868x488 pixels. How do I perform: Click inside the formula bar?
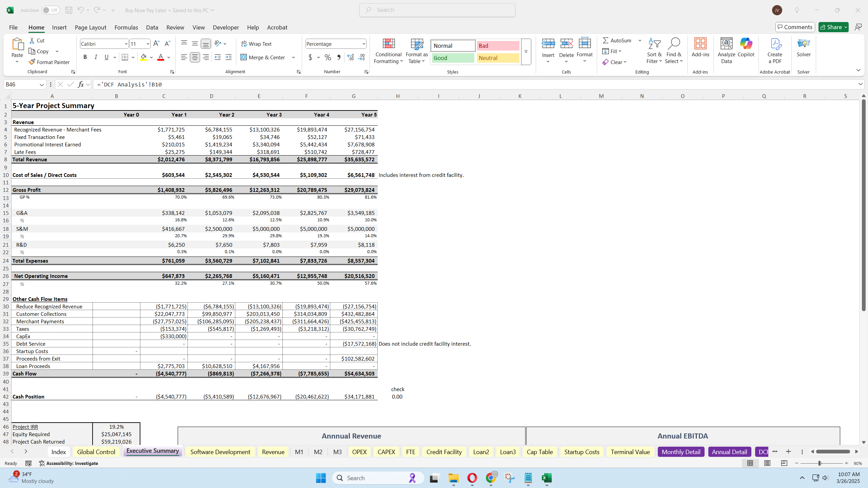[x=271, y=84]
